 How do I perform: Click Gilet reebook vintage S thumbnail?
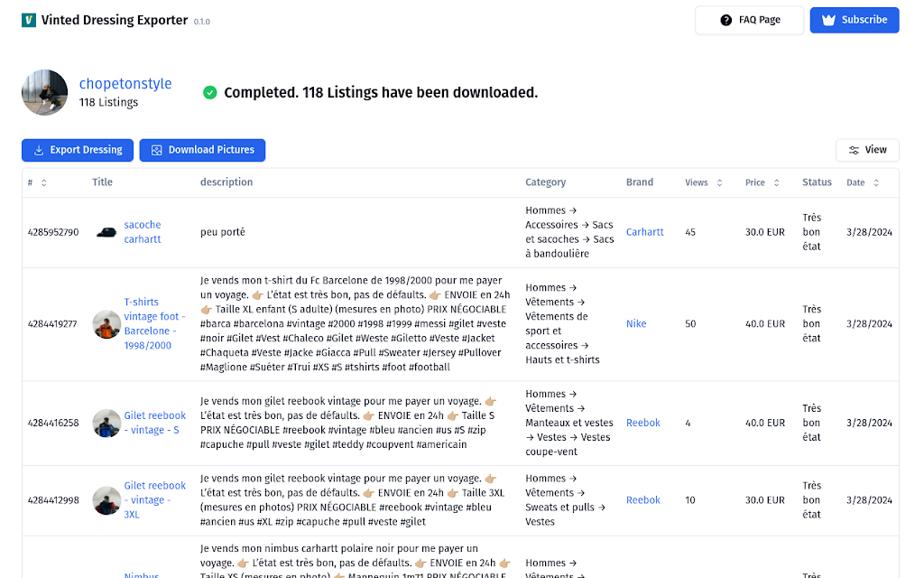(106, 424)
